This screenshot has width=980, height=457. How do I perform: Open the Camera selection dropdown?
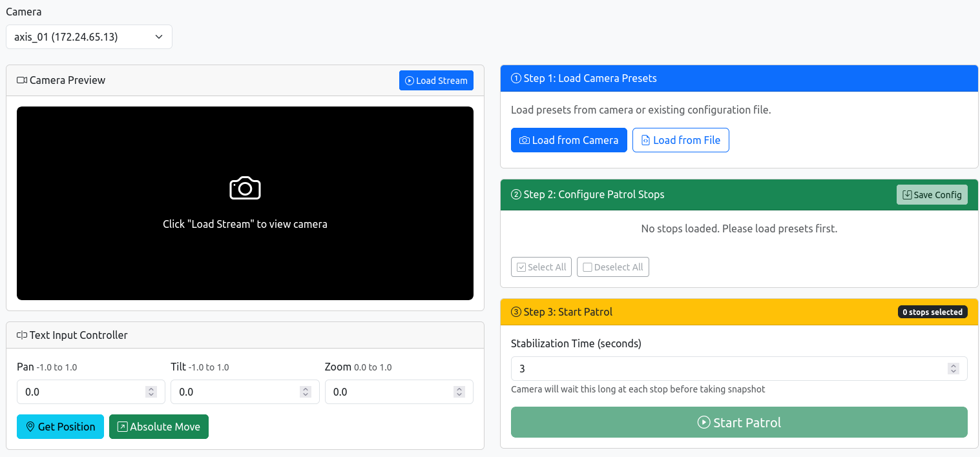89,37
